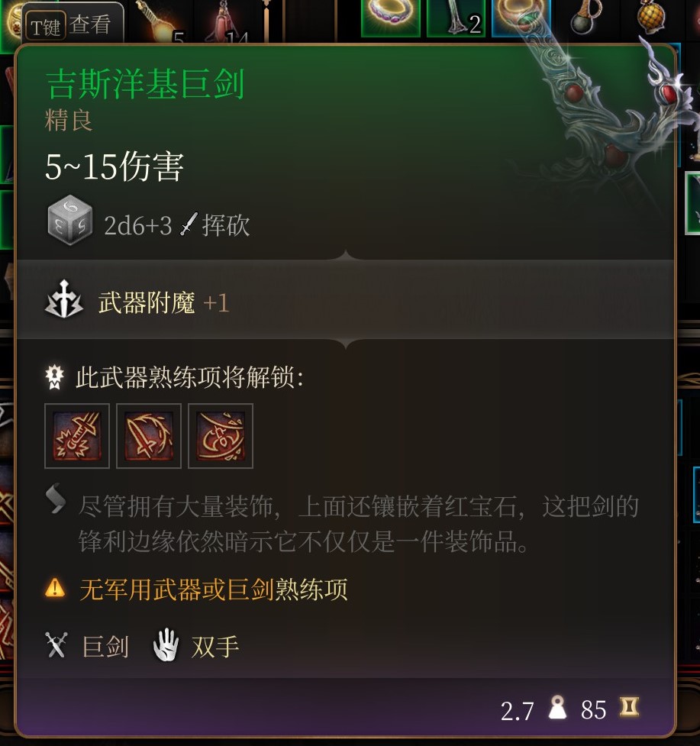Click the slashing damage type sword icon

tap(189, 224)
